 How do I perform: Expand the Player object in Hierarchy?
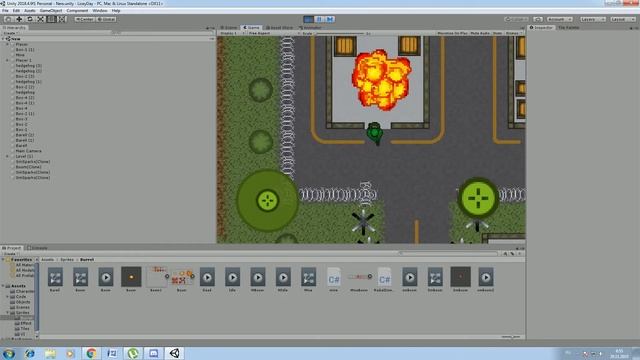click(7, 44)
